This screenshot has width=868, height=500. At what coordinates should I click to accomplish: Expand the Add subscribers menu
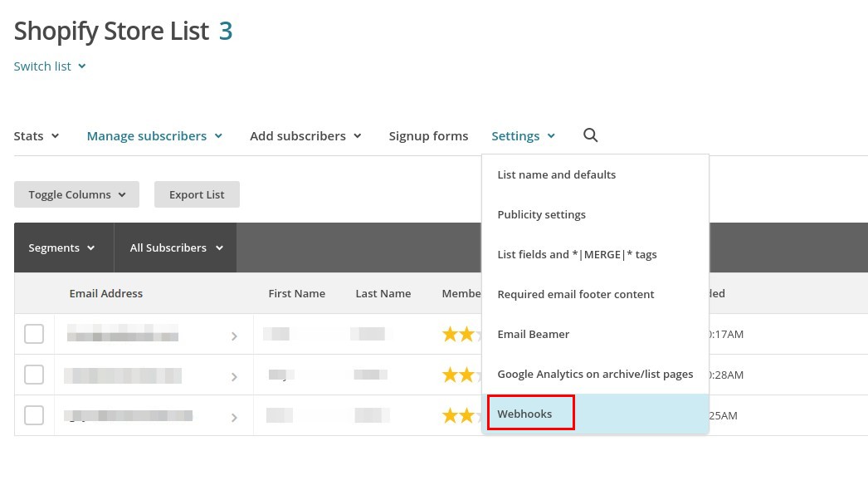[x=305, y=136]
